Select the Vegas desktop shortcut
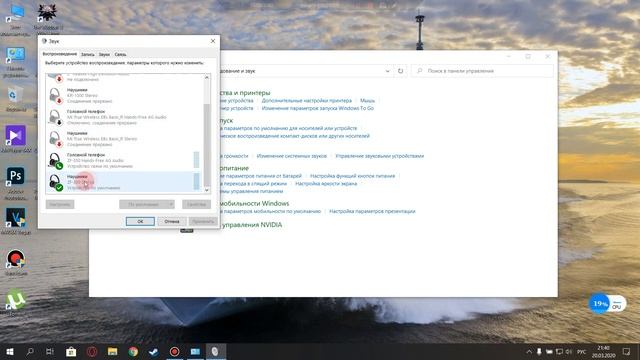Screen dimensions: 640x360 (16, 218)
